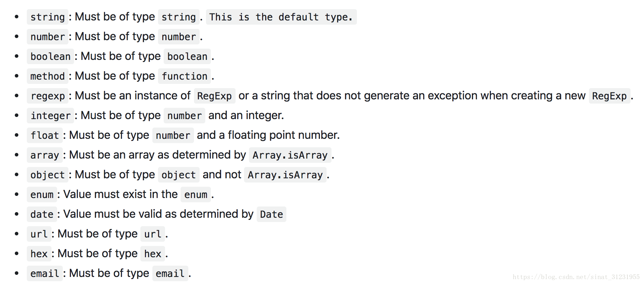644x284 pixels.
Task: Select the "enum" code tag starting its bullet
Action: [x=42, y=195]
